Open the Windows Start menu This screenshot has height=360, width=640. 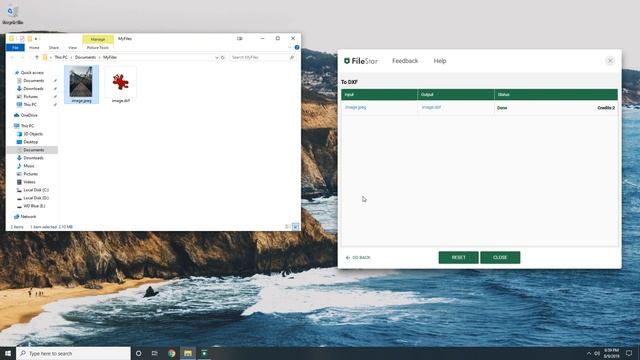pos(8,353)
